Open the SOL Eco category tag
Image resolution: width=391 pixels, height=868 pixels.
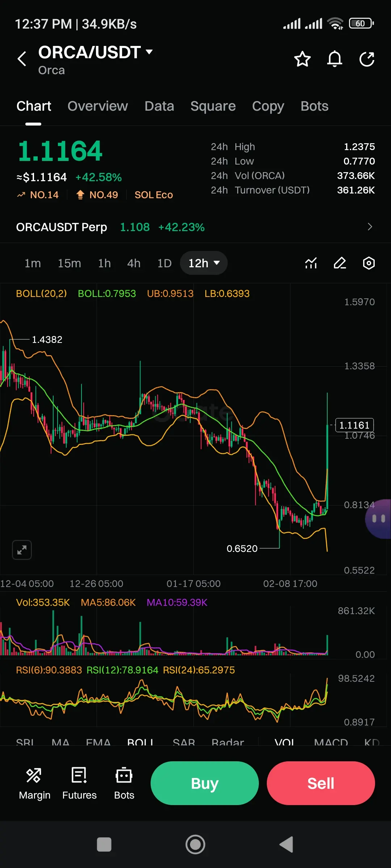[x=154, y=195]
